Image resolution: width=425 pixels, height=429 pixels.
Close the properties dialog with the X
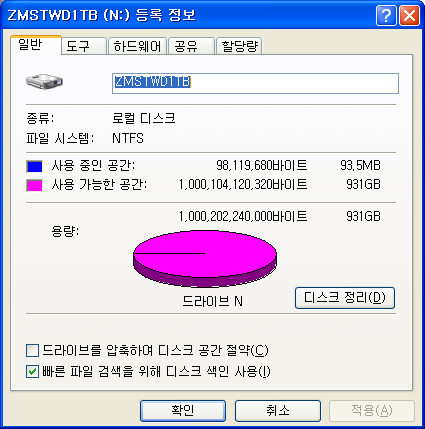[409, 15]
